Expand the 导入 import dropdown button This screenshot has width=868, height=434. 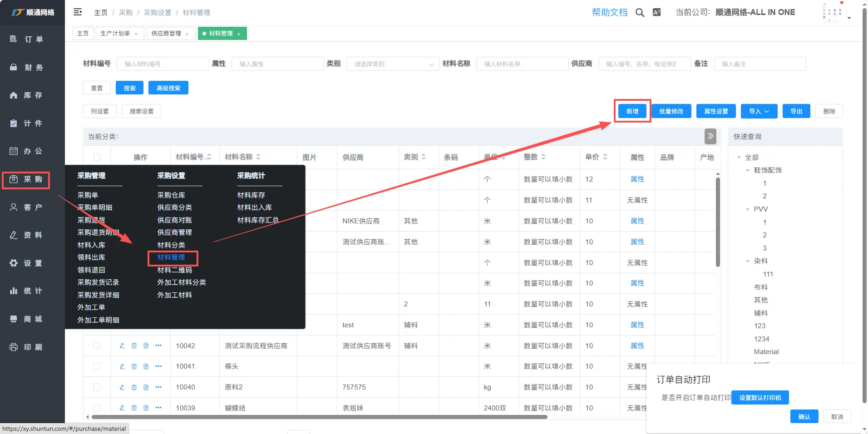(x=759, y=111)
